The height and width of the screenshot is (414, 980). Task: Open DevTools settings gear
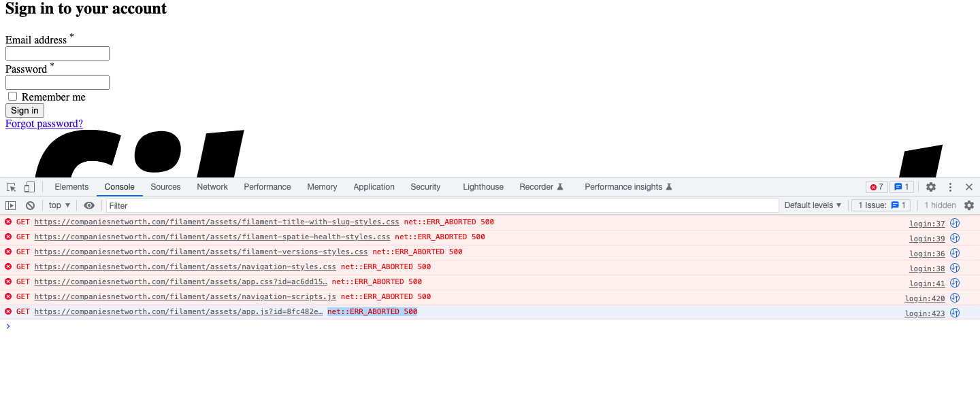click(x=930, y=186)
